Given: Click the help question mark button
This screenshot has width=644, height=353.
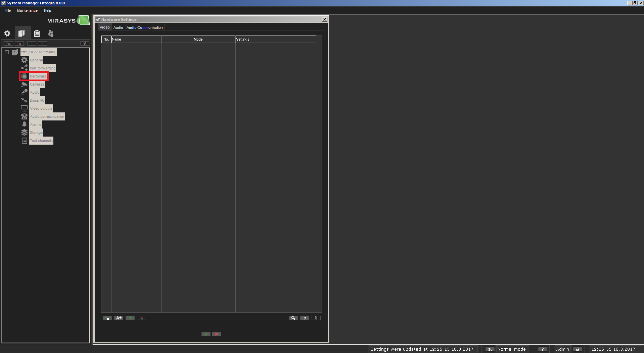Looking at the screenshot, I should coord(542,349).
